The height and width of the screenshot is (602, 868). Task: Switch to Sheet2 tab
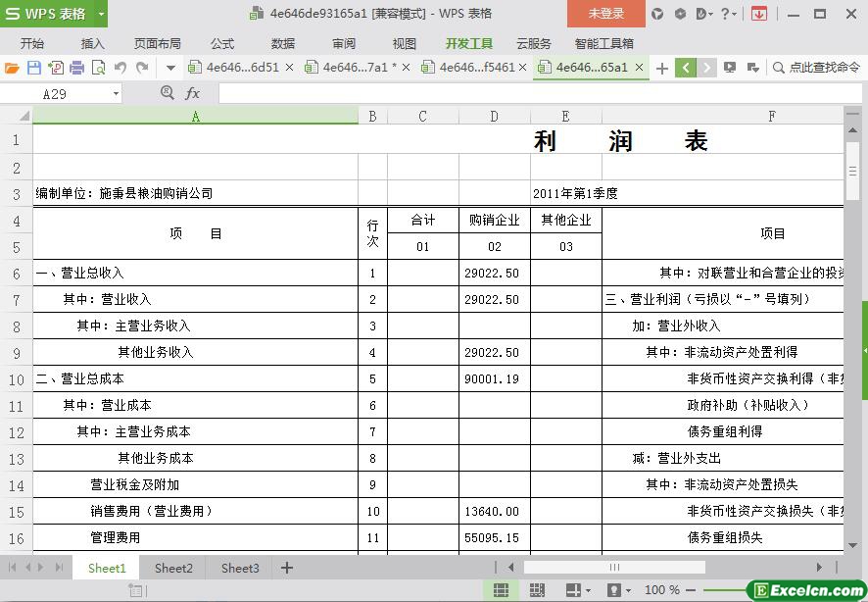click(x=173, y=568)
